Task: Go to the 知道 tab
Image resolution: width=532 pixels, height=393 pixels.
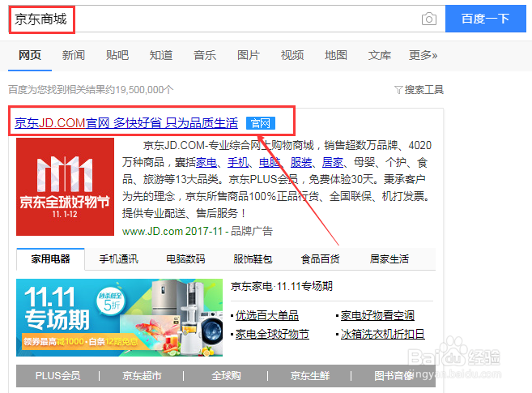Action: (161, 55)
